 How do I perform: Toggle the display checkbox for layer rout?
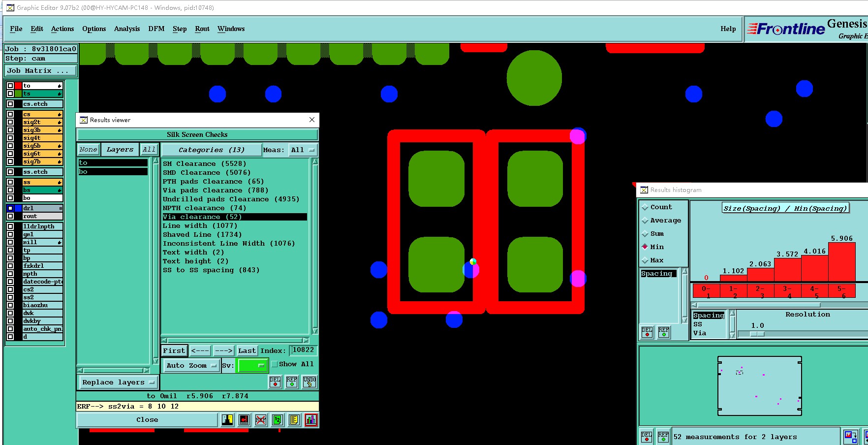[10, 216]
